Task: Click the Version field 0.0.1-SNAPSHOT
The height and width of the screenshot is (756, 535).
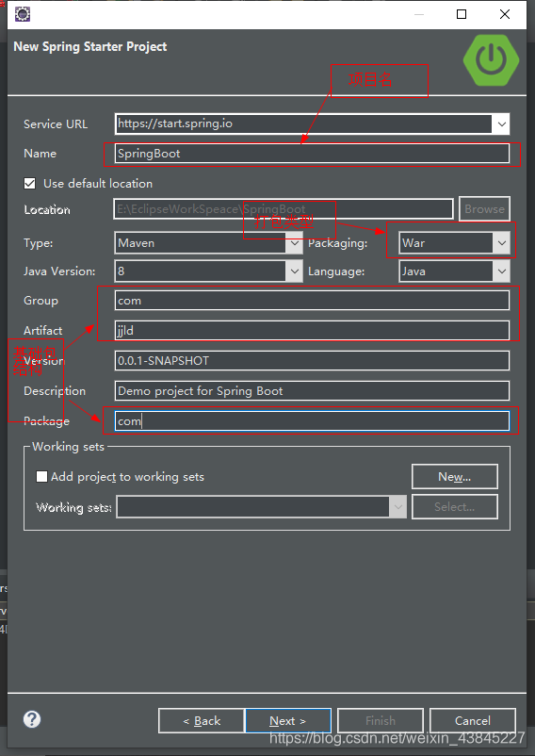Action: pyautogui.click(x=312, y=361)
